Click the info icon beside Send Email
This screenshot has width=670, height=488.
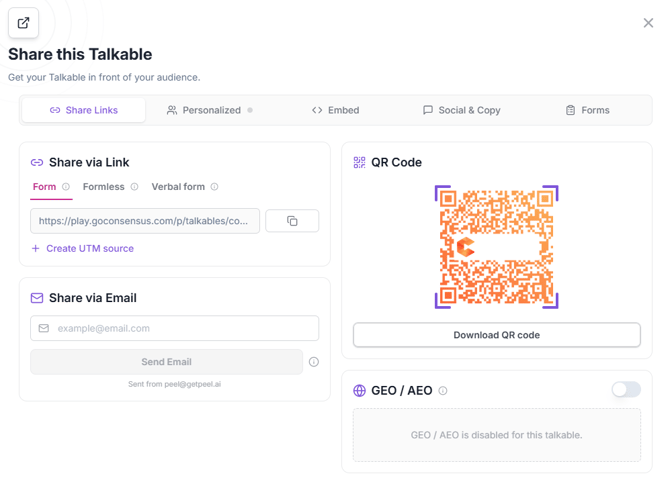(x=314, y=362)
